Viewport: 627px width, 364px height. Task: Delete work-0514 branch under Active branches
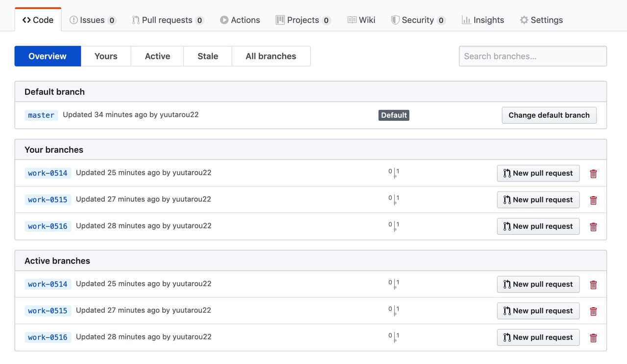pos(593,285)
